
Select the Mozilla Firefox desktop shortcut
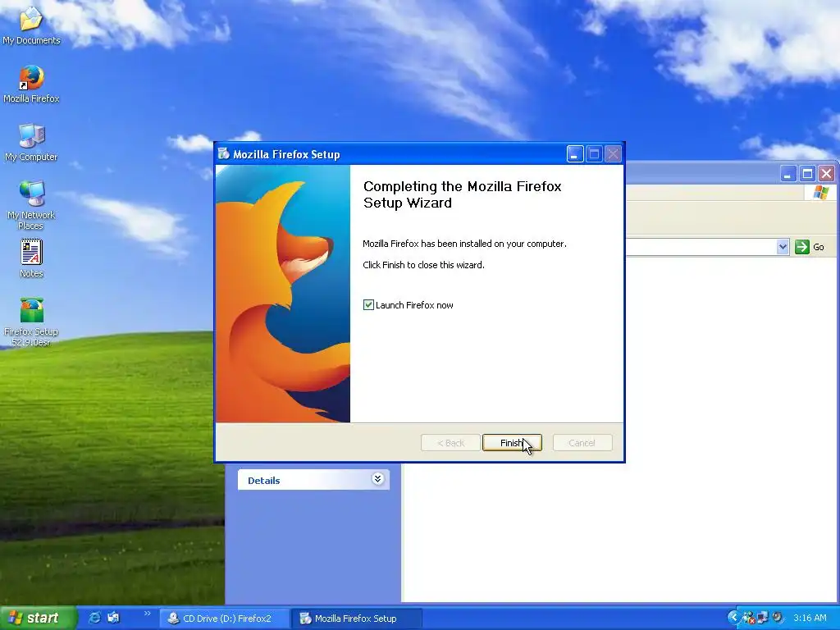[31, 84]
